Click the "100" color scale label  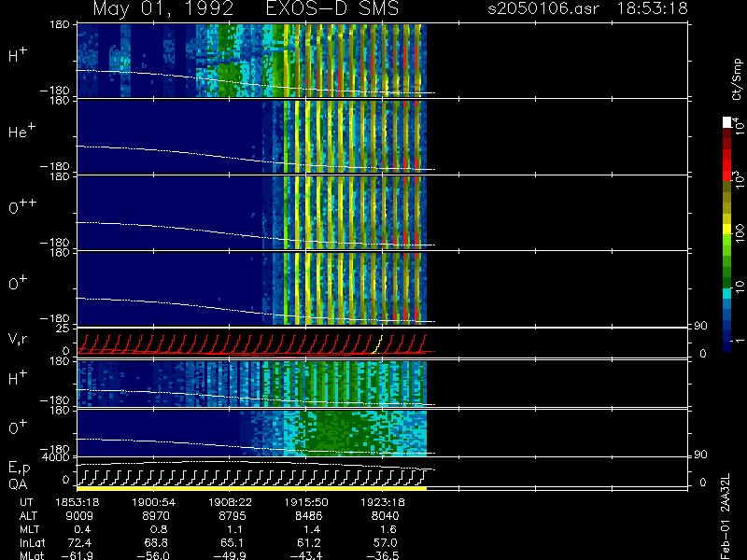click(740, 233)
